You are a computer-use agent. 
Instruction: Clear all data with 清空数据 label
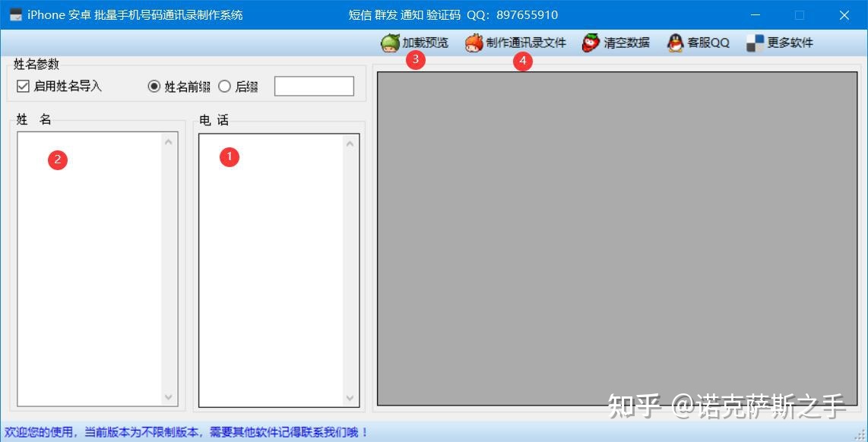(626, 43)
